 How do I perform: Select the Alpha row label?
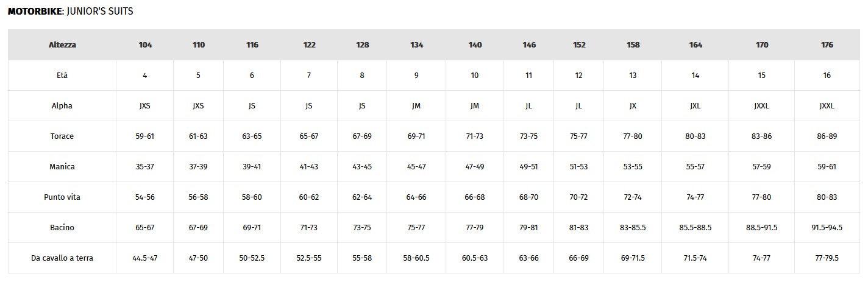point(62,106)
